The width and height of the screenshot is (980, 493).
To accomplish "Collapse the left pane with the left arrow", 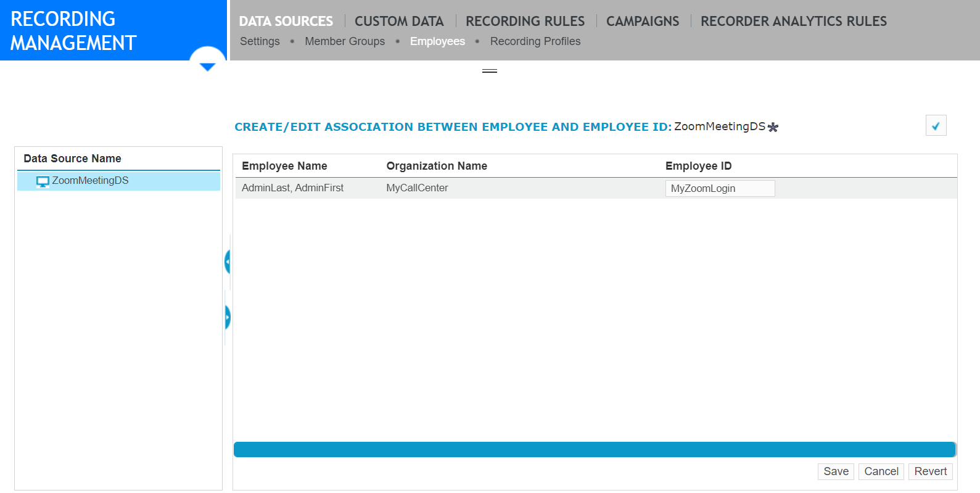I will [x=228, y=262].
